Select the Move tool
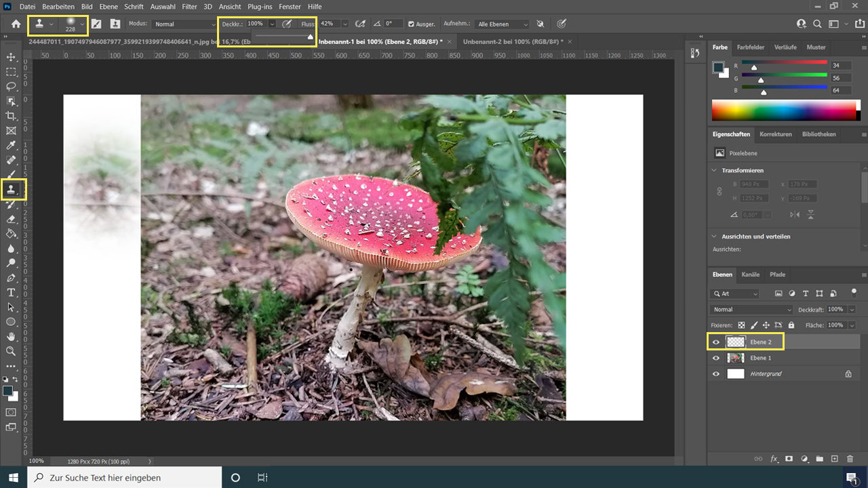The height and width of the screenshot is (488, 868). pyautogui.click(x=11, y=58)
